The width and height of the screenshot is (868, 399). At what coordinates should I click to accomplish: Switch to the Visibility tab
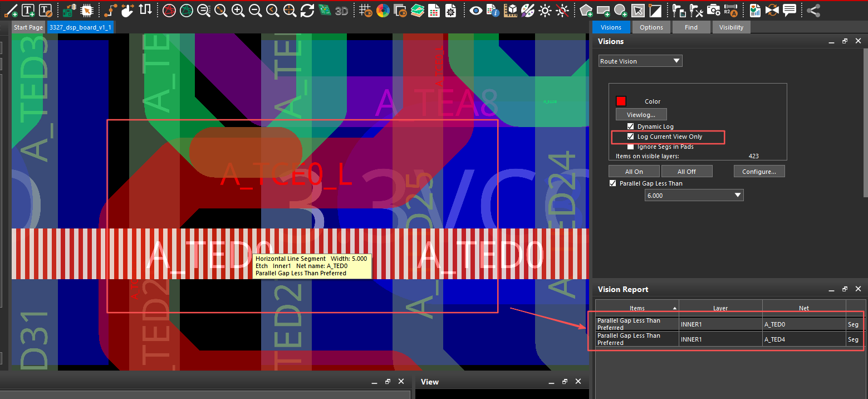(731, 27)
